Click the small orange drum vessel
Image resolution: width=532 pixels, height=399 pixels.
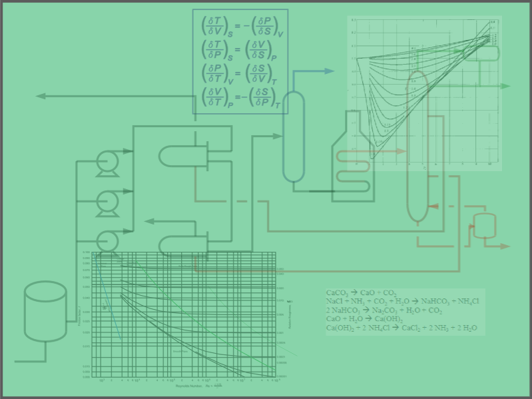point(483,226)
